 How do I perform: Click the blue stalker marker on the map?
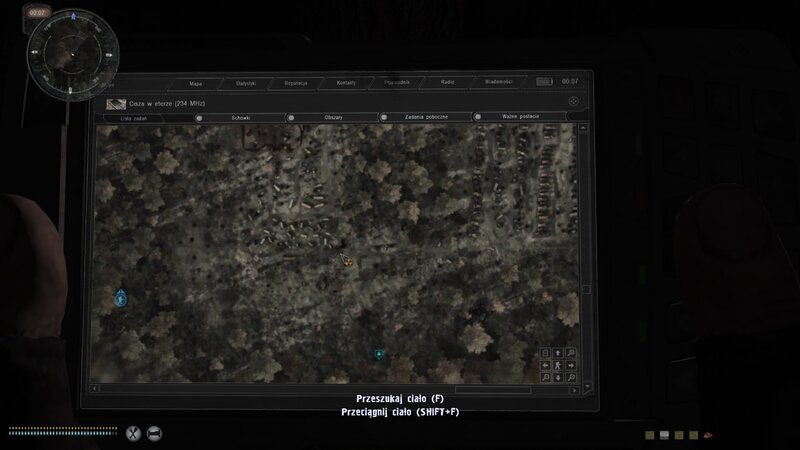coord(121,297)
